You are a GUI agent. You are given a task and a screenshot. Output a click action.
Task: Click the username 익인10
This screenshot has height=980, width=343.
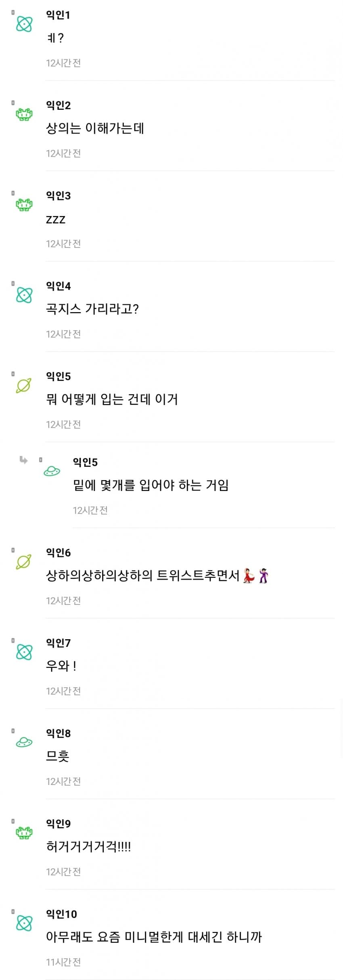pos(61,914)
